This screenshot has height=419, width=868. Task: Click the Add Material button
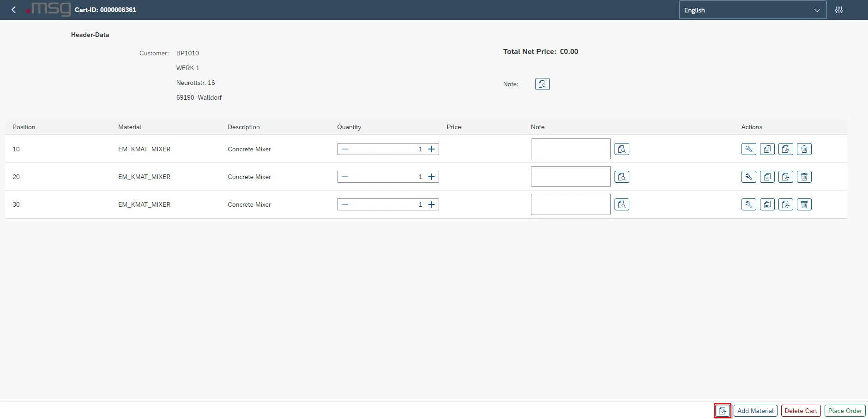tap(755, 411)
